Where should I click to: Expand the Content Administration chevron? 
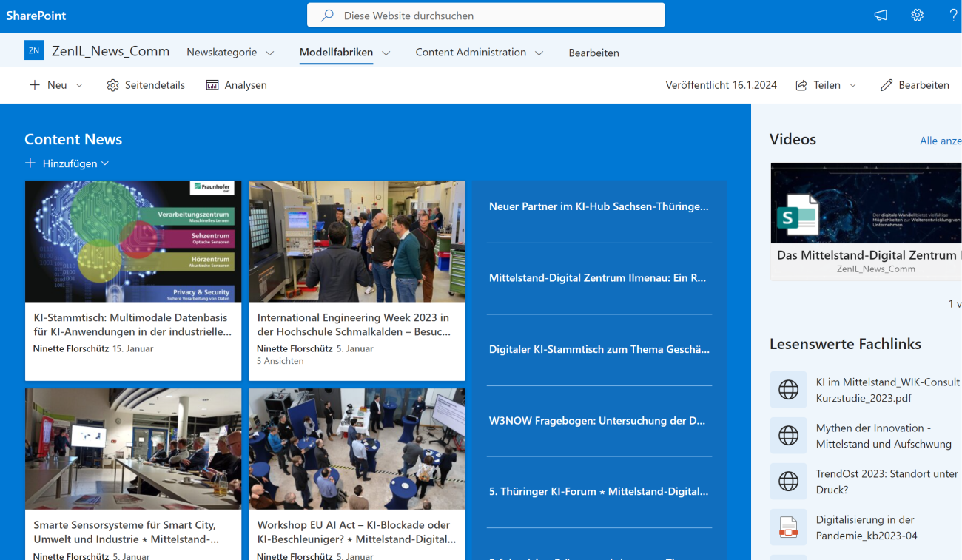point(539,53)
